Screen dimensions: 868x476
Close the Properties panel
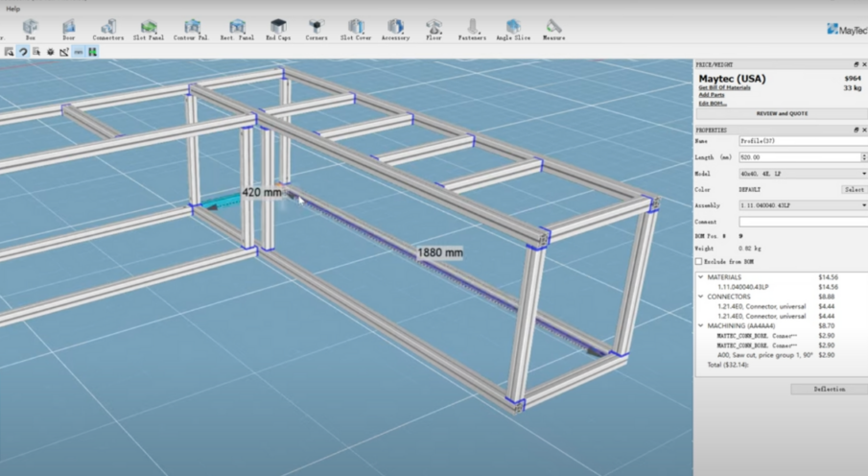[864, 130]
